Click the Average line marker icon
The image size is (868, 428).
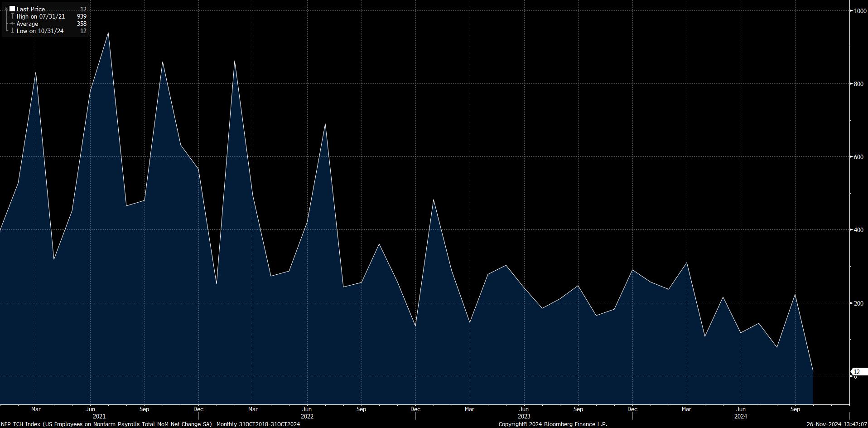pyautogui.click(x=12, y=24)
